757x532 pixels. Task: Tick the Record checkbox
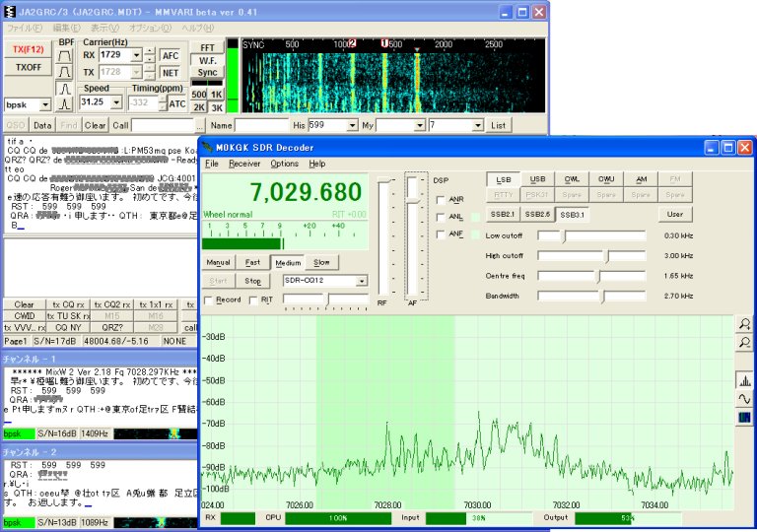pyautogui.click(x=209, y=299)
